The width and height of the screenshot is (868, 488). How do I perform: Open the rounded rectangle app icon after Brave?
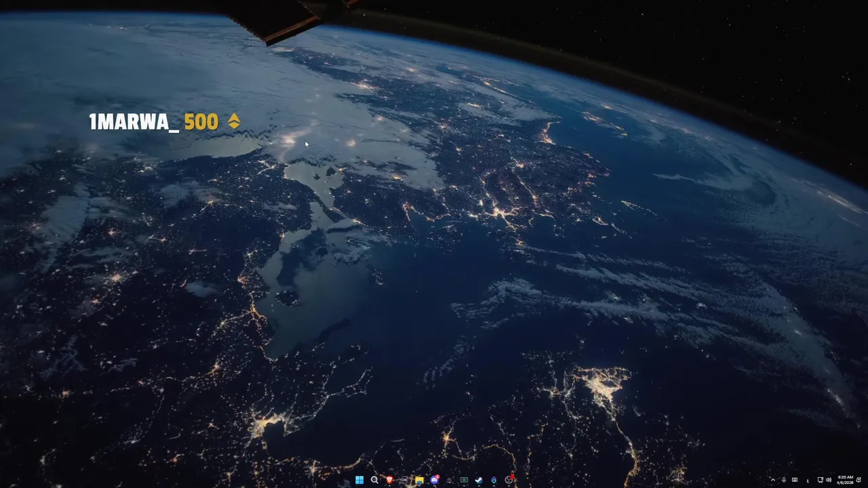click(404, 480)
